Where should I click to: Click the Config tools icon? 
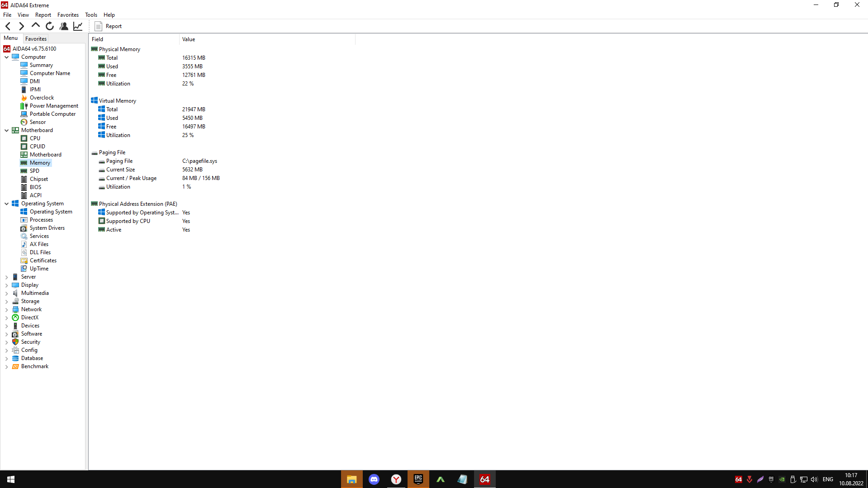[x=15, y=350]
